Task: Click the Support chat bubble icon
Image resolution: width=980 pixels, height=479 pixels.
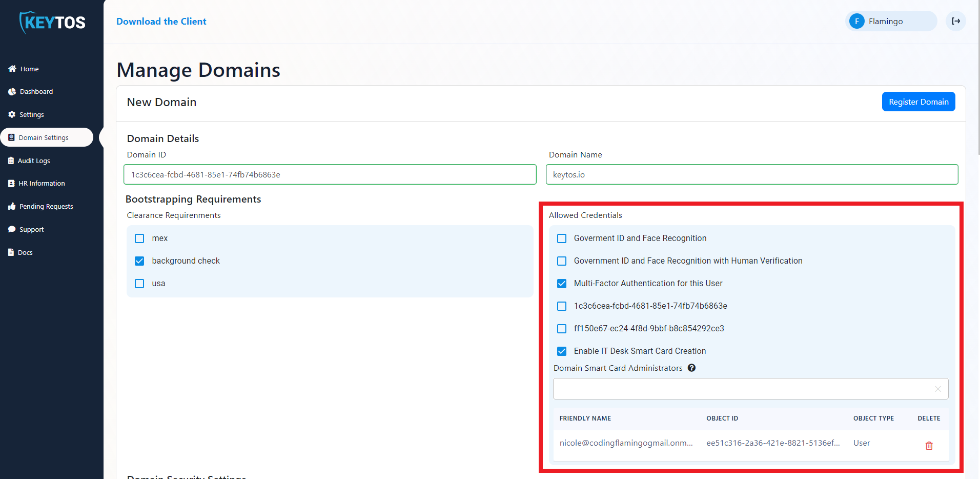Action: (12, 229)
